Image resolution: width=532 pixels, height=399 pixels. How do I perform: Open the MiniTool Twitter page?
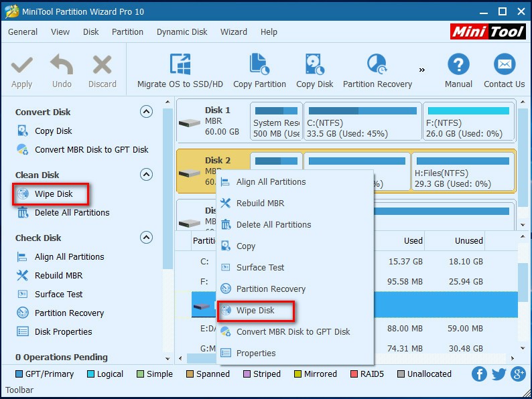(498, 374)
